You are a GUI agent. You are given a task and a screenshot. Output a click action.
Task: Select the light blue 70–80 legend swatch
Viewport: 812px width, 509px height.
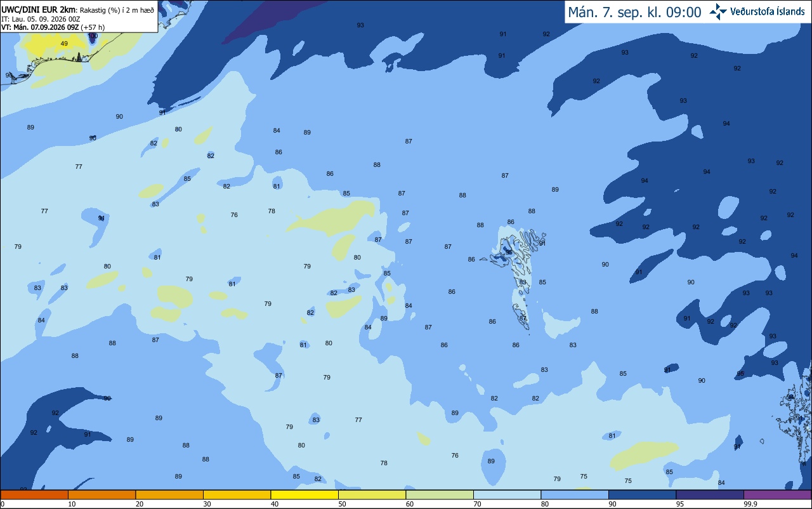point(507,494)
